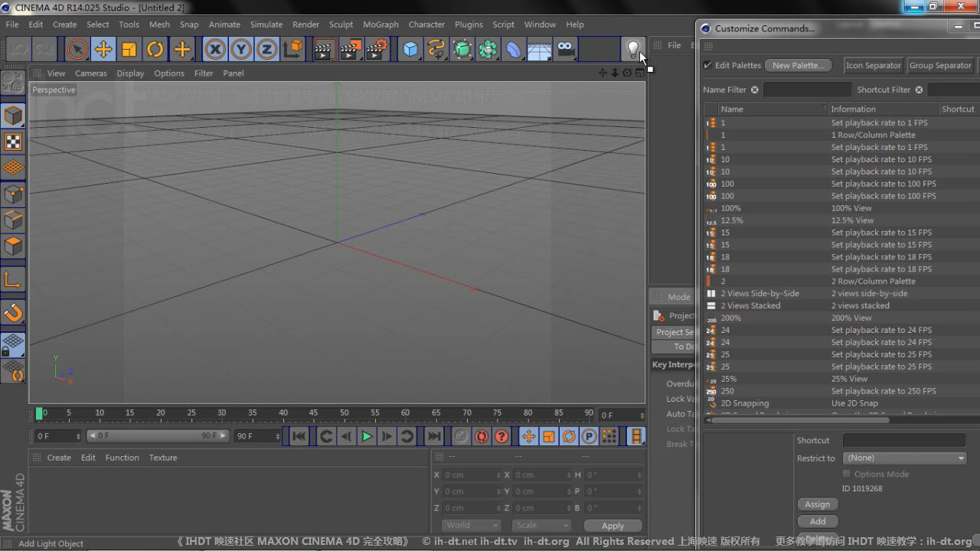Open the MoGraph menu
Screen dimensions: 980x551
point(381,24)
